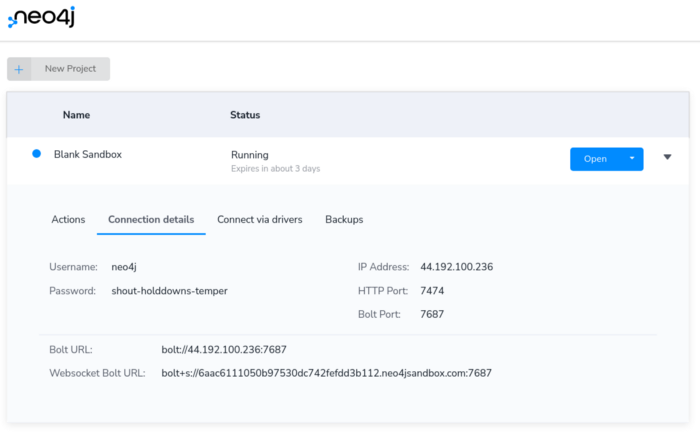The image size is (700, 434).
Task: Click the Name column header
Action: coord(76,115)
